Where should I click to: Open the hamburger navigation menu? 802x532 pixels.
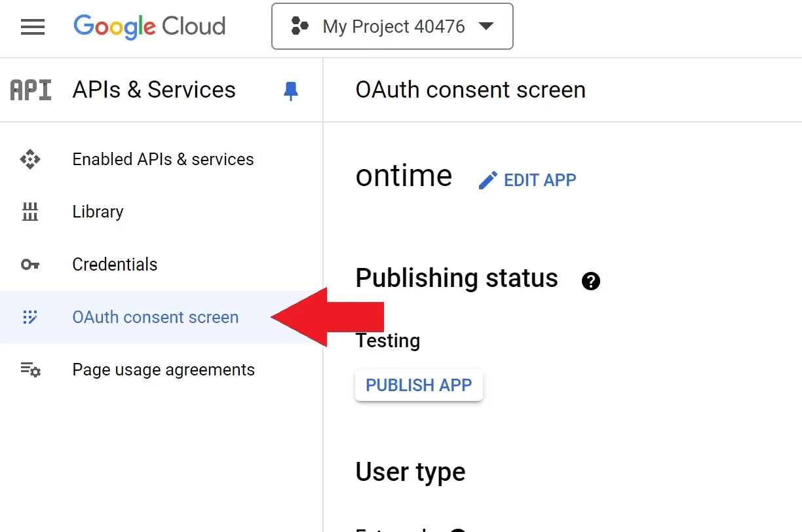(x=33, y=27)
